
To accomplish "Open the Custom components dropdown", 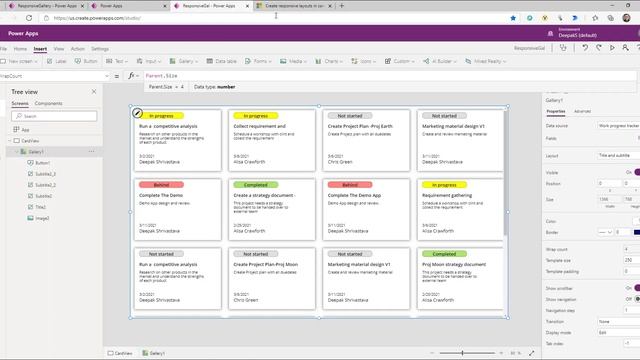I will tap(400, 61).
